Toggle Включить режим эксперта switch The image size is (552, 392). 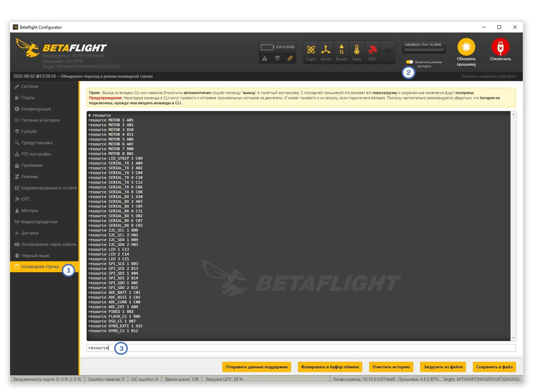point(409,62)
